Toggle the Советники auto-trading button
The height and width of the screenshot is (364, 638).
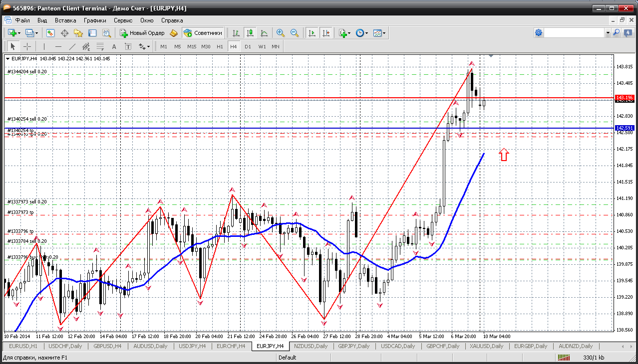[x=203, y=33]
